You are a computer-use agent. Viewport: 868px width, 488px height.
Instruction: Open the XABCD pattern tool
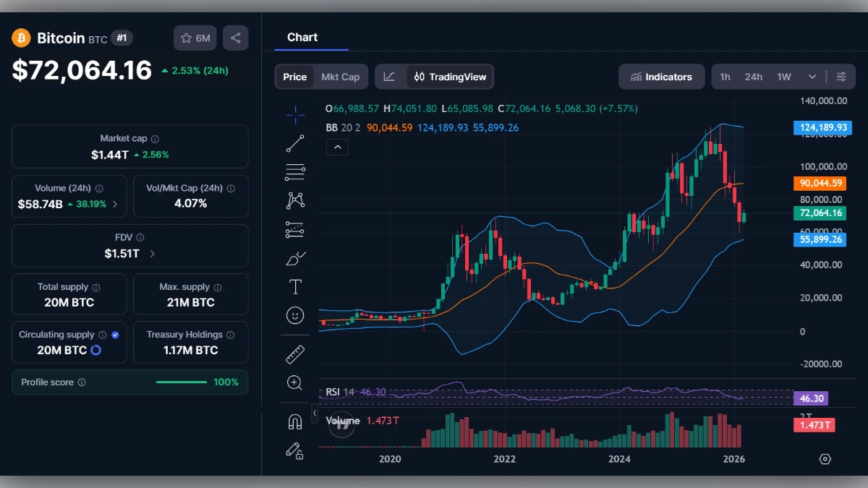click(295, 200)
